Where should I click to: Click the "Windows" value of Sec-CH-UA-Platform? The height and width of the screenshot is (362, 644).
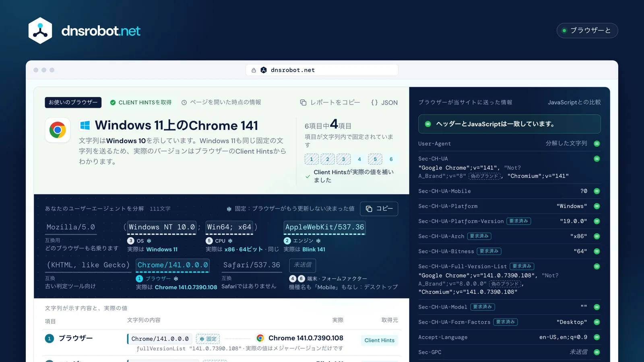tap(572, 206)
